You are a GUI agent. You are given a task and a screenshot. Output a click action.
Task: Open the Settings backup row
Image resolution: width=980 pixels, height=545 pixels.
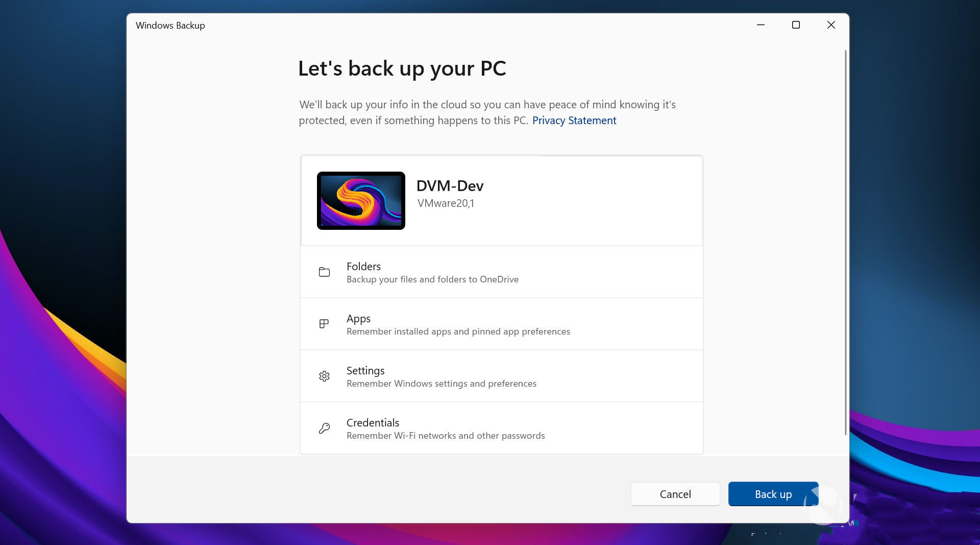point(502,376)
